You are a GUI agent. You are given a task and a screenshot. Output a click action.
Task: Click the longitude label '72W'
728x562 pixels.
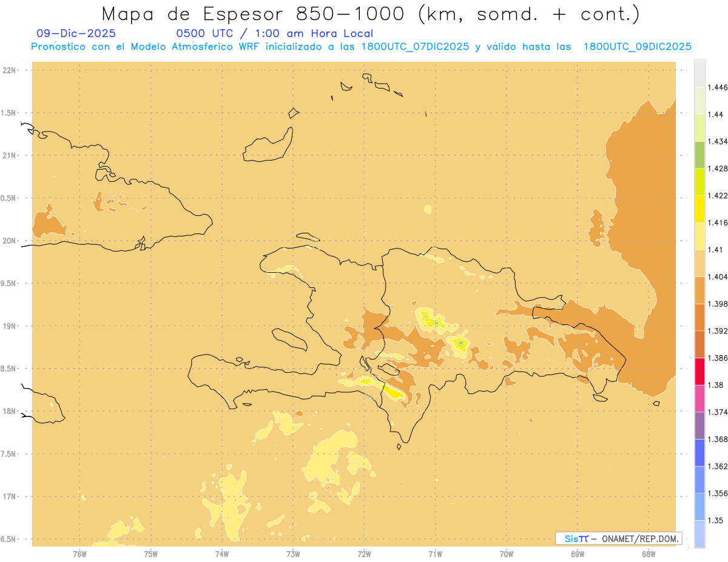[x=364, y=554]
